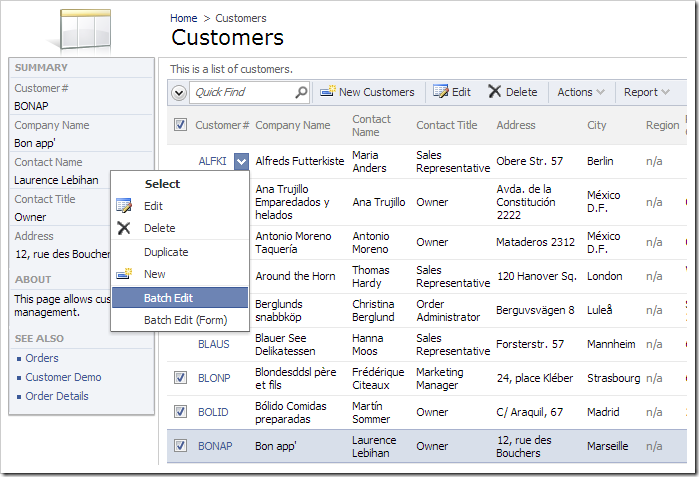Click the Delete X icon in context menu
This screenshot has width=699, height=477.
coord(124,228)
